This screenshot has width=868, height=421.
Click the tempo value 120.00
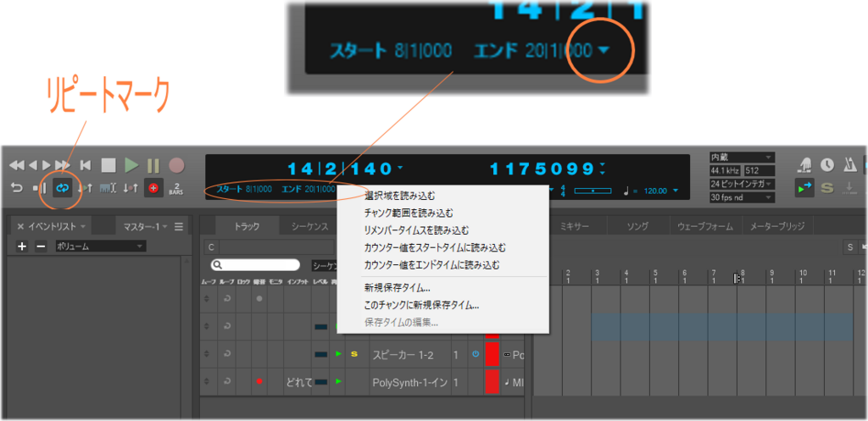pyautogui.click(x=655, y=191)
